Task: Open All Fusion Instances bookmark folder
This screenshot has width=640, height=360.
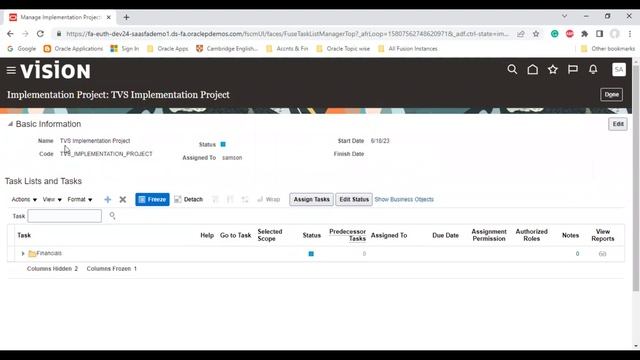Action: (408, 49)
